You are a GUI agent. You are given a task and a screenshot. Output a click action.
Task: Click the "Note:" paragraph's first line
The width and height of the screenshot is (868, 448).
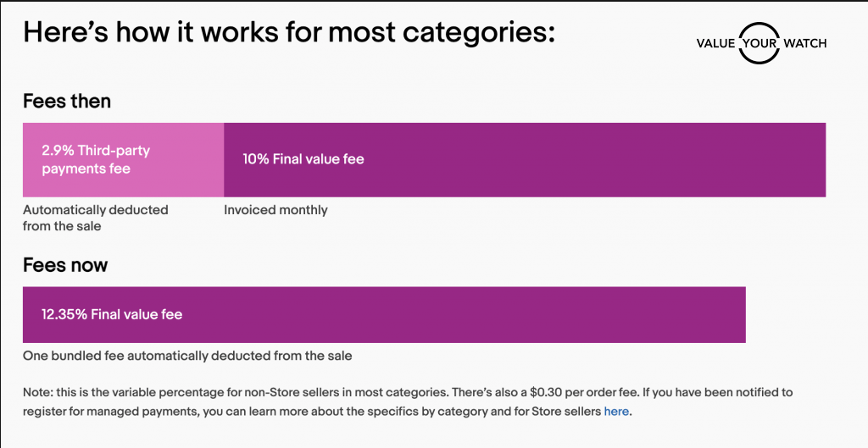point(407,393)
